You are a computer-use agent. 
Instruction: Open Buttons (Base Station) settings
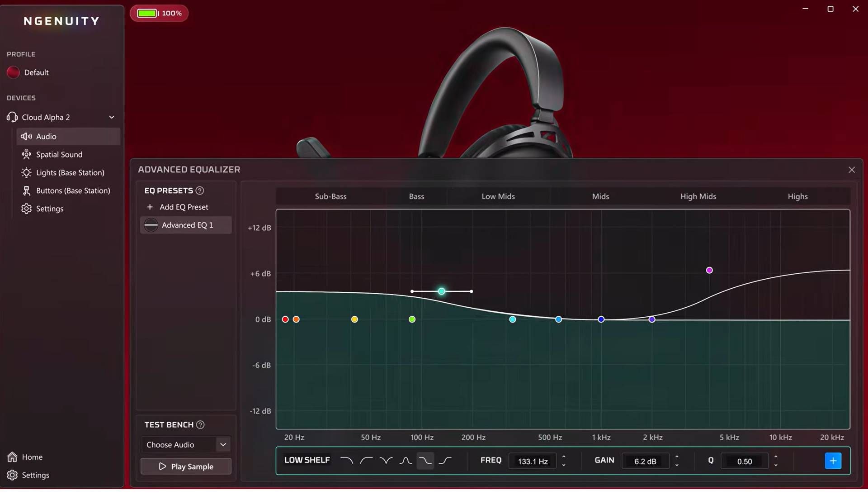tap(66, 190)
